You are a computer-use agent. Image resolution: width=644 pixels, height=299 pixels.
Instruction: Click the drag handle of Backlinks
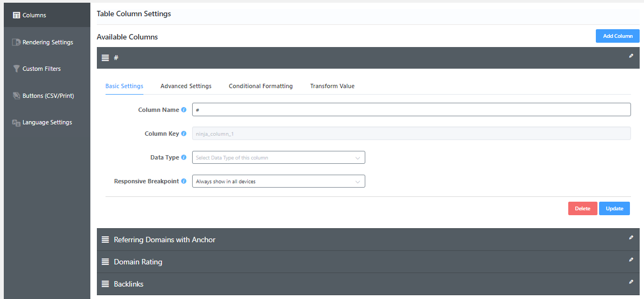pyautogui.click(x=105, y=284)
